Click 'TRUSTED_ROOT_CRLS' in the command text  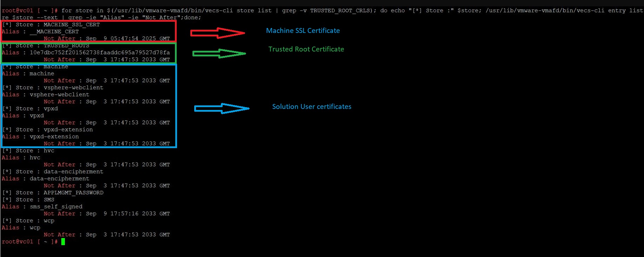click(340, 11)
